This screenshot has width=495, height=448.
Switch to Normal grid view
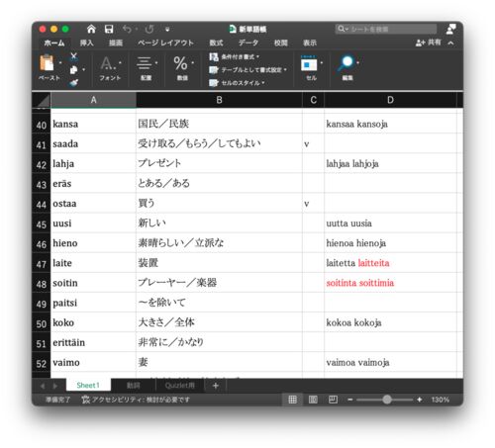[x=292, y=400]
